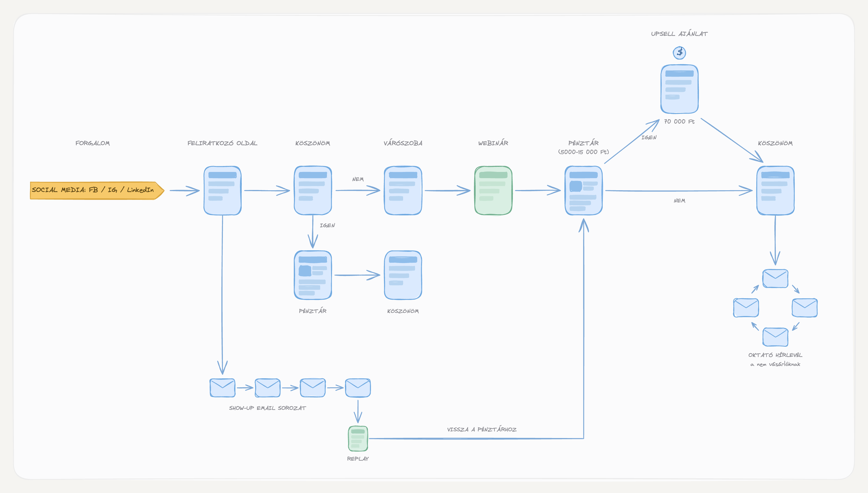Select the green Webinár page icon
Viewport: 868px width, 493px height.
493,190
